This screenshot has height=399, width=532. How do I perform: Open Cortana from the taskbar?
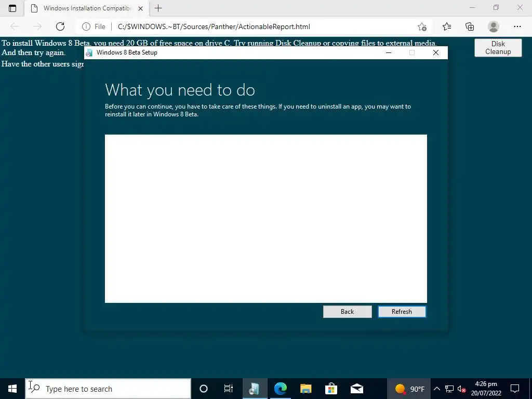(x=204, y=389)
